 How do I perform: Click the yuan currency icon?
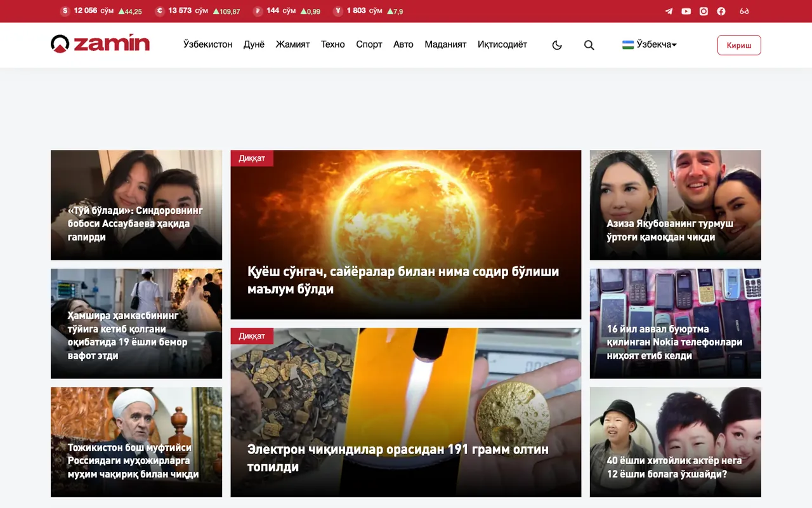(338, 11)
